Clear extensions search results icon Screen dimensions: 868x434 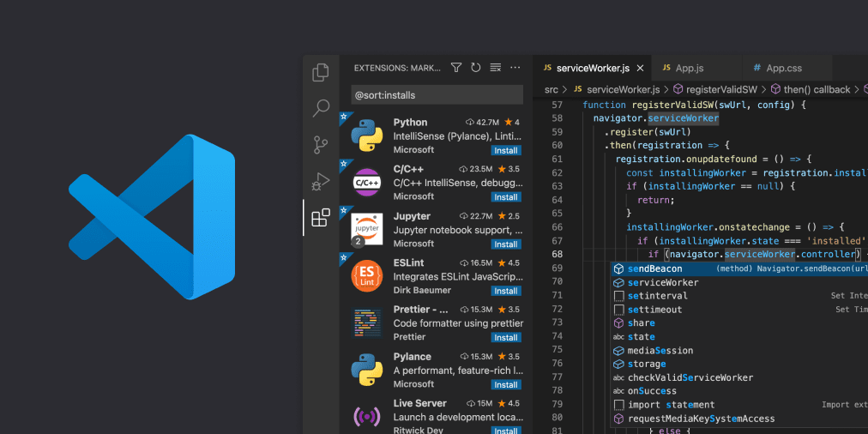click(x=496, y=68)
